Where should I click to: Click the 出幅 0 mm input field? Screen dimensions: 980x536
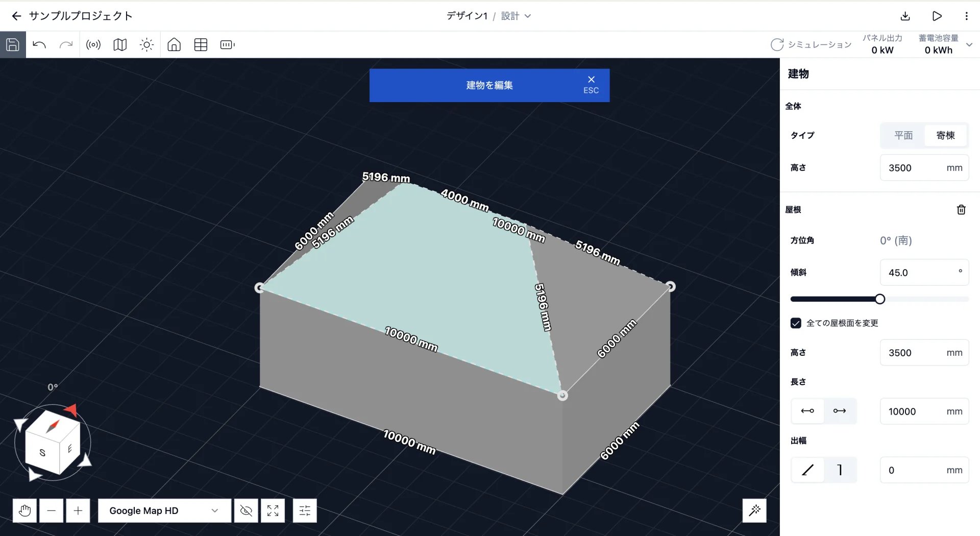click(924, 470)
